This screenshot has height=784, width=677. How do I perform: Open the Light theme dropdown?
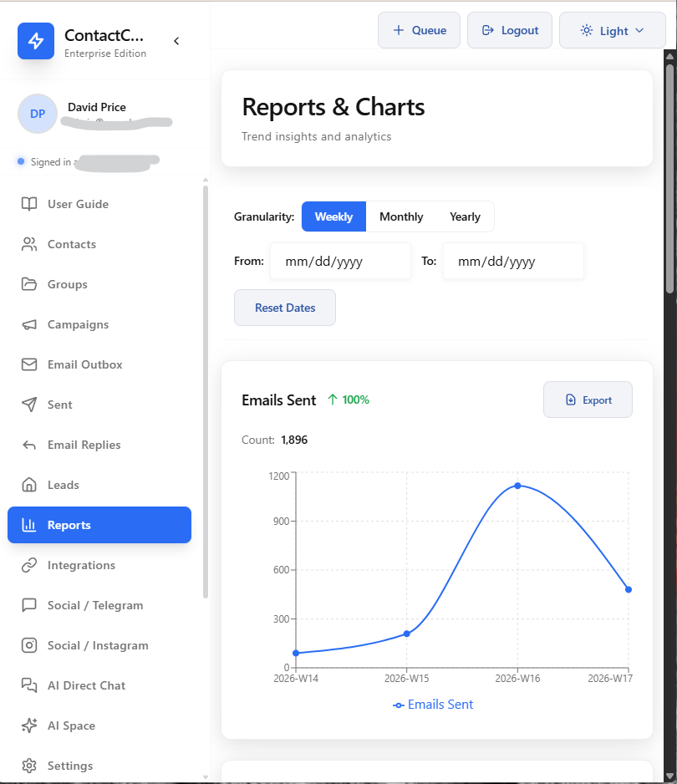pos(613,30)
